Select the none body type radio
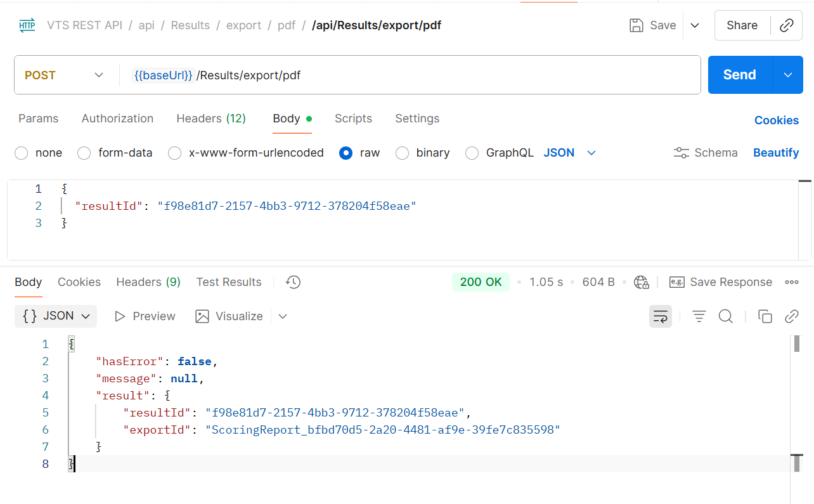This screenshot has height=504, width=814. [x=22, y=153]
